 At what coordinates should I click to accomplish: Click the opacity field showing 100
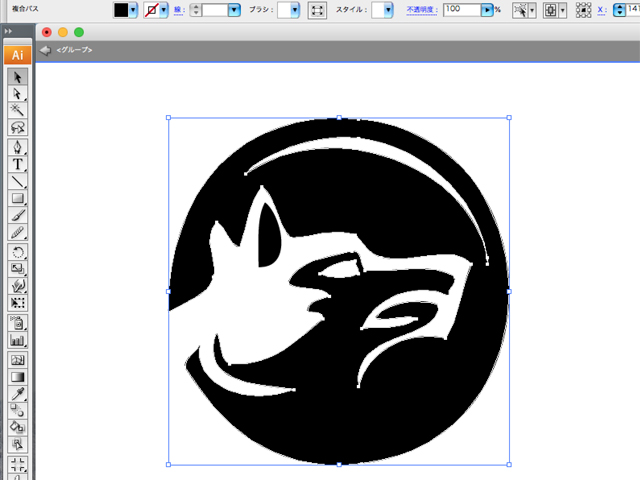click(462, 10)
